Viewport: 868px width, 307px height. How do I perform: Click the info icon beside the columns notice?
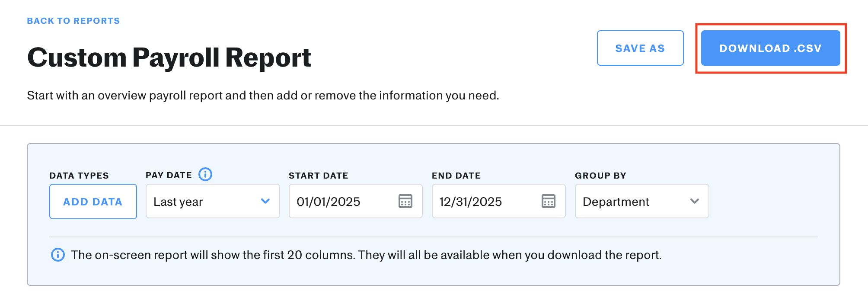coord(58,255)
